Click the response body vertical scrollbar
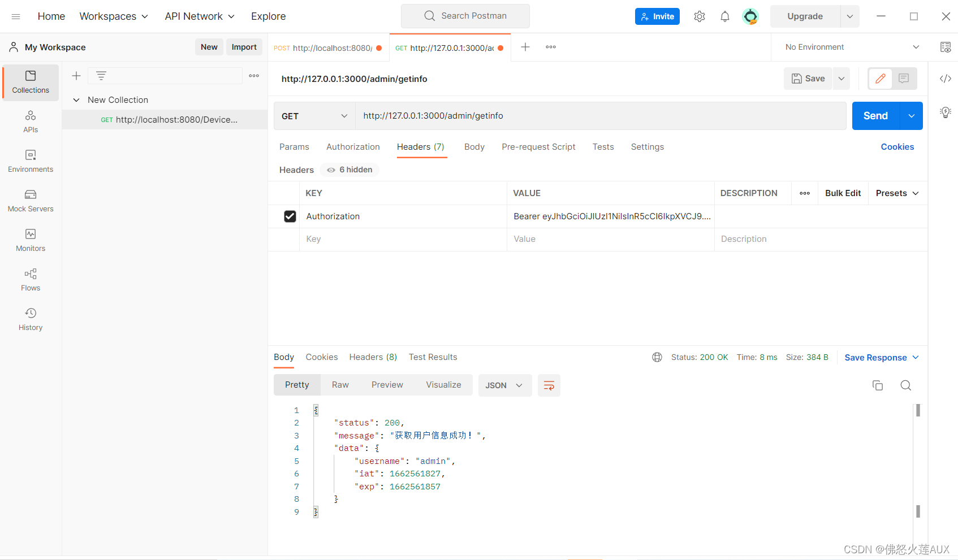 [918, 461]
